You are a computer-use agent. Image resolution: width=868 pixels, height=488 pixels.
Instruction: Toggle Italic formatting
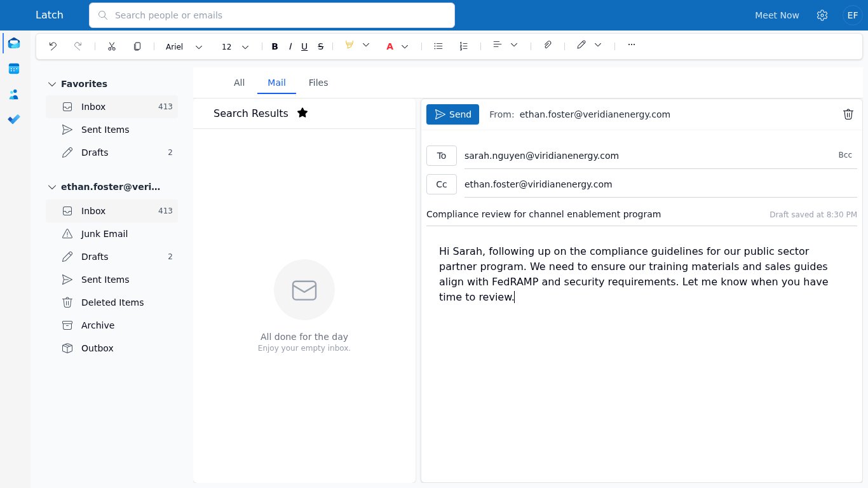tap(290, 46)
